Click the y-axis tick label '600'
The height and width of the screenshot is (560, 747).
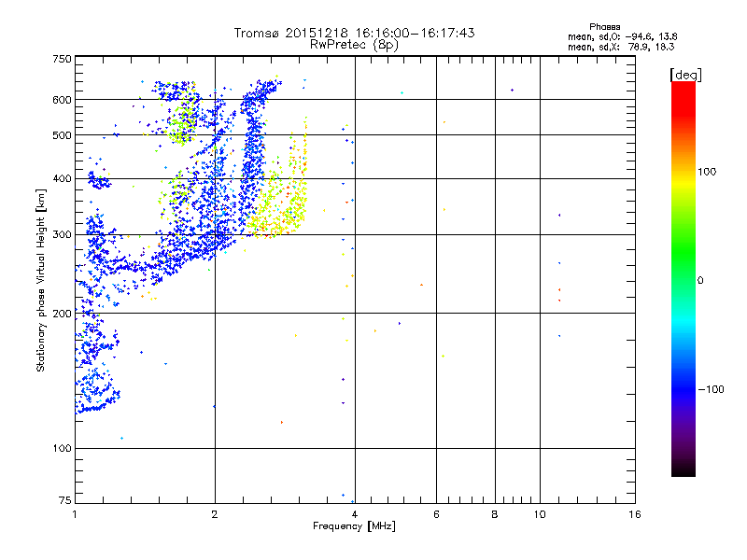click(62, 100)
